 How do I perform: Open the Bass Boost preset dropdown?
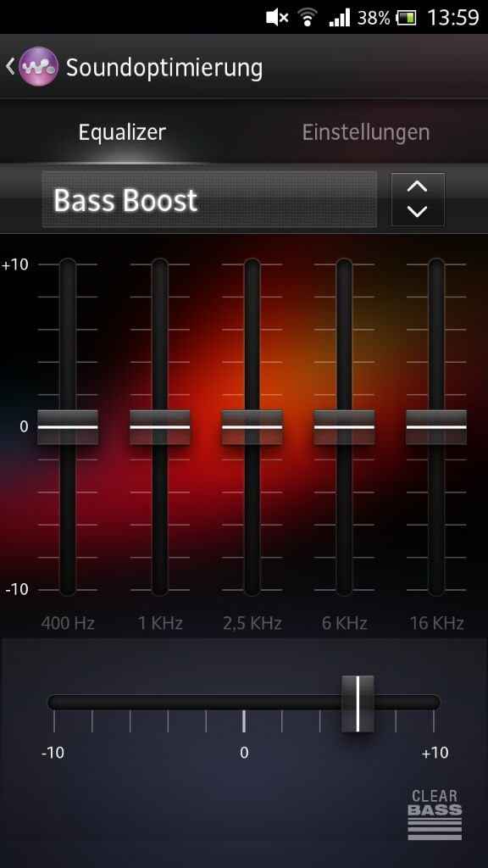pos(209,199)
